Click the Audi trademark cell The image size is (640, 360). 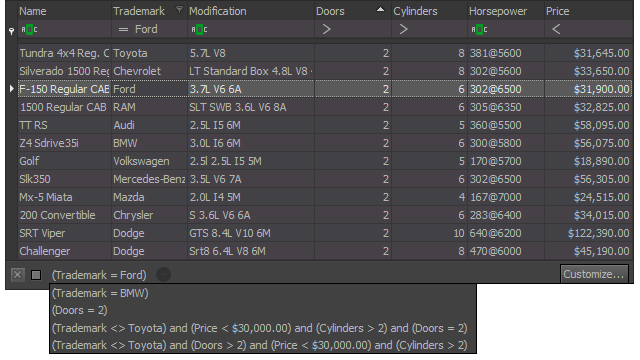point(149,125)
